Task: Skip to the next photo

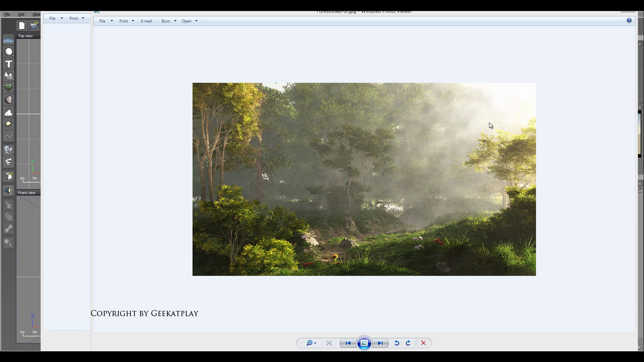Action: tap(380, 343)
